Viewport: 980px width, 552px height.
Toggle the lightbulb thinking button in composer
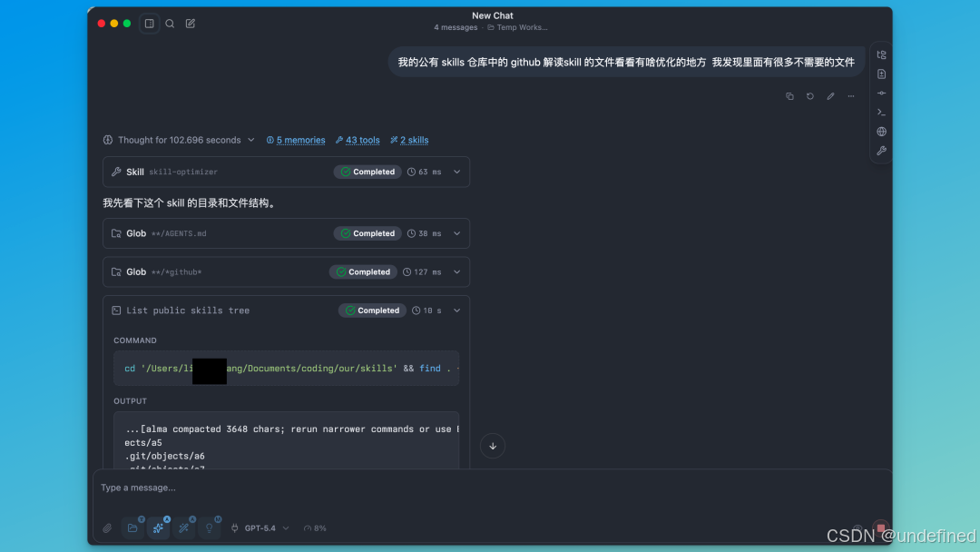[x=210, y=528]
